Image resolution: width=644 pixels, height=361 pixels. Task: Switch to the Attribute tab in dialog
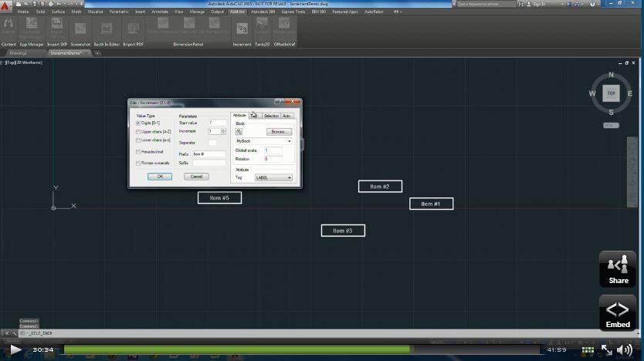coord(239,115)
